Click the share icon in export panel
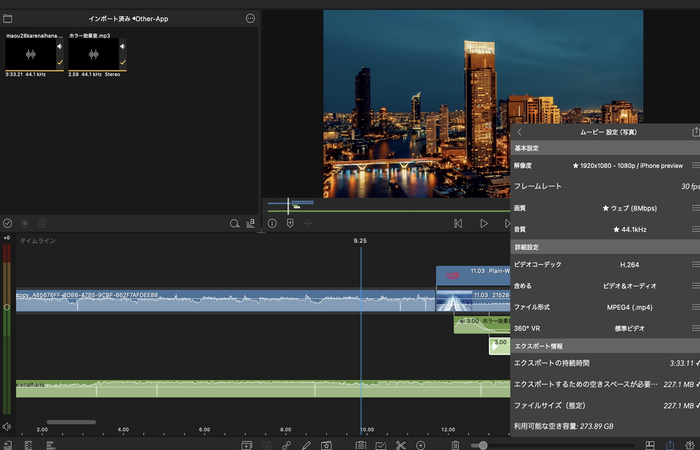The image size is (700, 450). [x=695, y=131]
